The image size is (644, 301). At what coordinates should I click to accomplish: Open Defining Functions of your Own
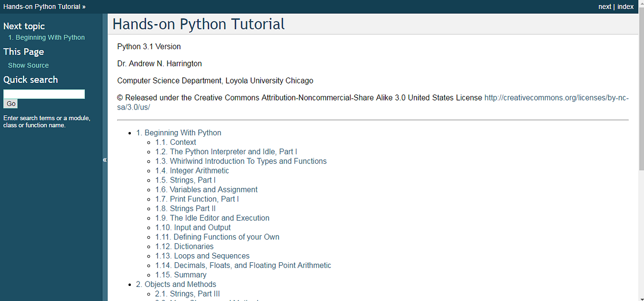click(217, 237)
